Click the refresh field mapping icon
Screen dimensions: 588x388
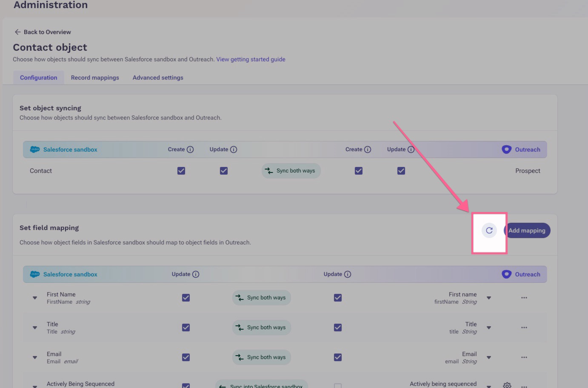click(x=489, y=230)
